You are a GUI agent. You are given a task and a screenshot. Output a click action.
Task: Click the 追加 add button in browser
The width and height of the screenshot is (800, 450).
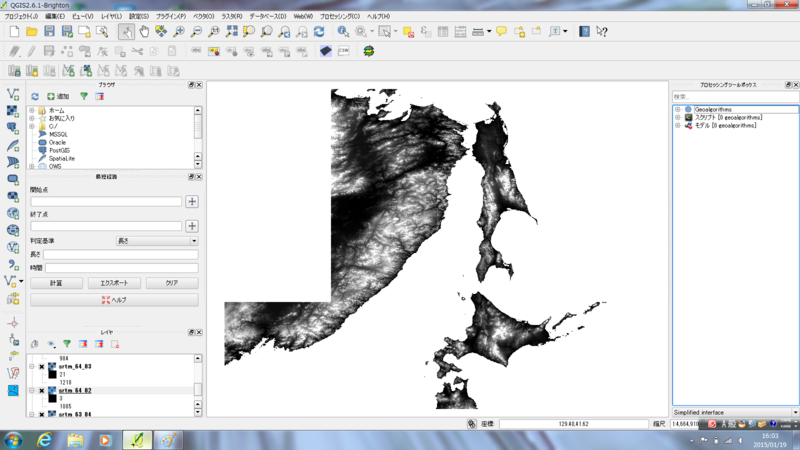pyautogui.click(x=58, y=96)
